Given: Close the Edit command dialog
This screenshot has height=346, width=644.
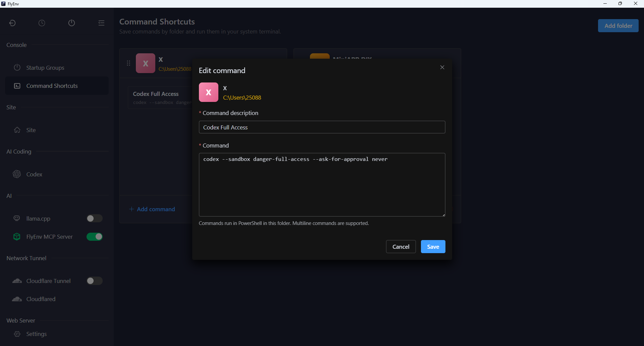Looking at the screenshot, I should point(442,67).
